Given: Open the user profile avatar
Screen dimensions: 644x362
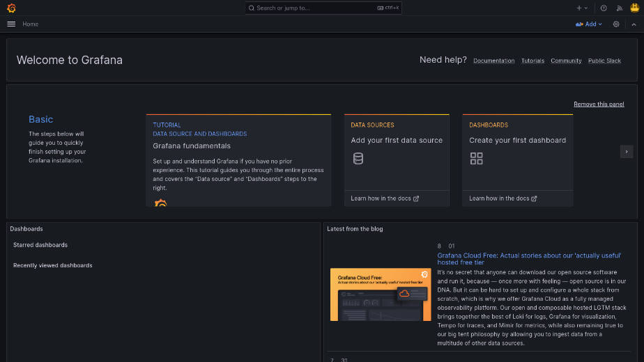Looking at the screenshot, I should pos(634,8).
